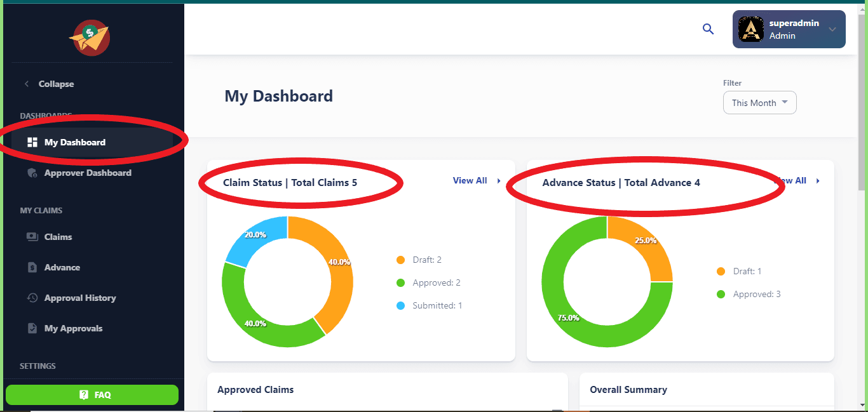Click View All link for Claim Status

[x=470, y=181]
